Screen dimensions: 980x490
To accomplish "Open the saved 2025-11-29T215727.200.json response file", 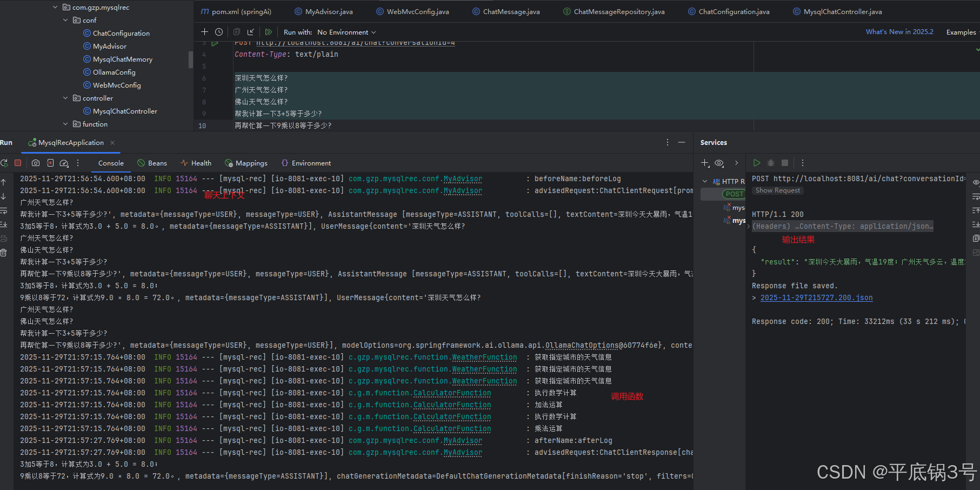I will coord(816,297).
